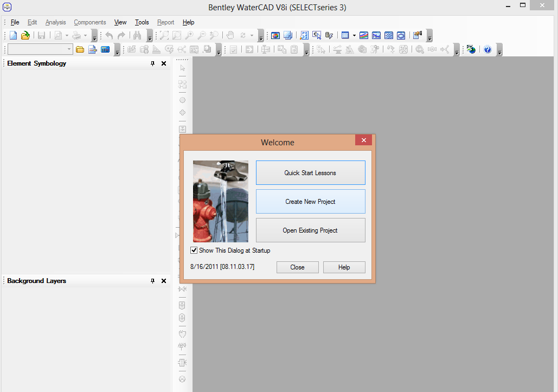This screenshot has width=558, height=392.
Task: Uncheck Show This Dialog at Startup
Action: [x=194, y=250]
